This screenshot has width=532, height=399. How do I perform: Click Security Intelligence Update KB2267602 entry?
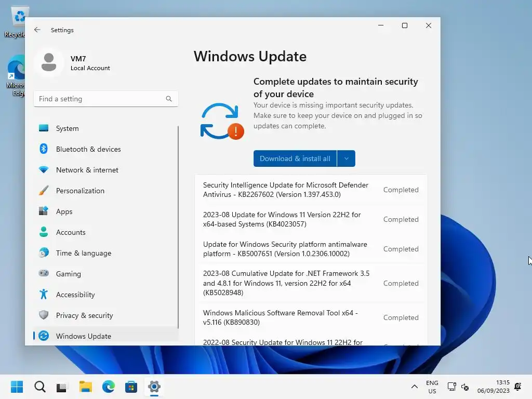(x=311, y=190)
